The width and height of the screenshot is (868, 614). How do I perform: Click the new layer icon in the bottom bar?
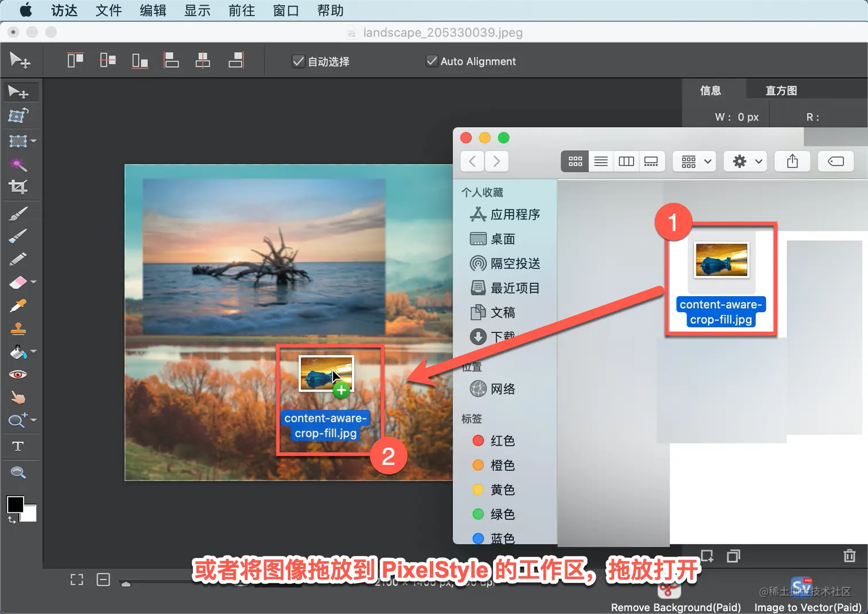[x=707, y=555]
